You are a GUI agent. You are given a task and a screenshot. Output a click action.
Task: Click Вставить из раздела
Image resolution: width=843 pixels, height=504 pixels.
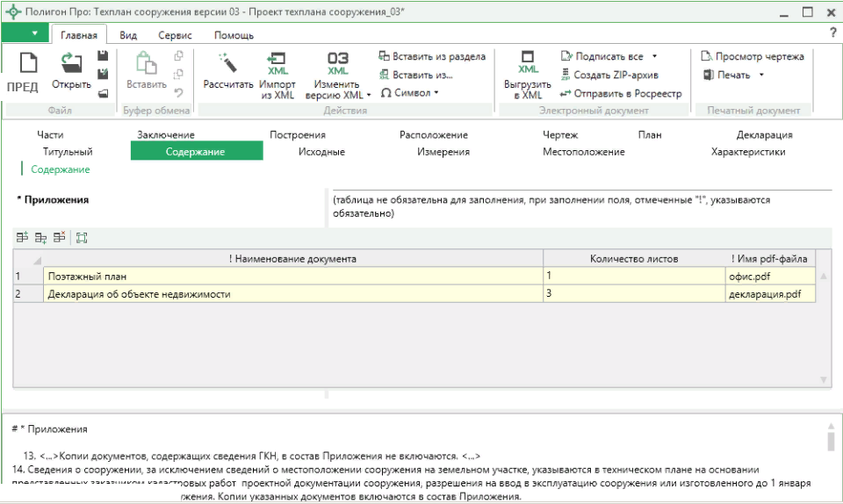[x=431, y=56]
